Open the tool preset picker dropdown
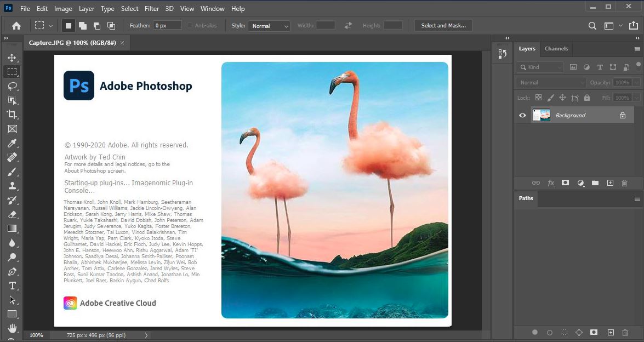This screenshot has width=644, height=342. 50,25
